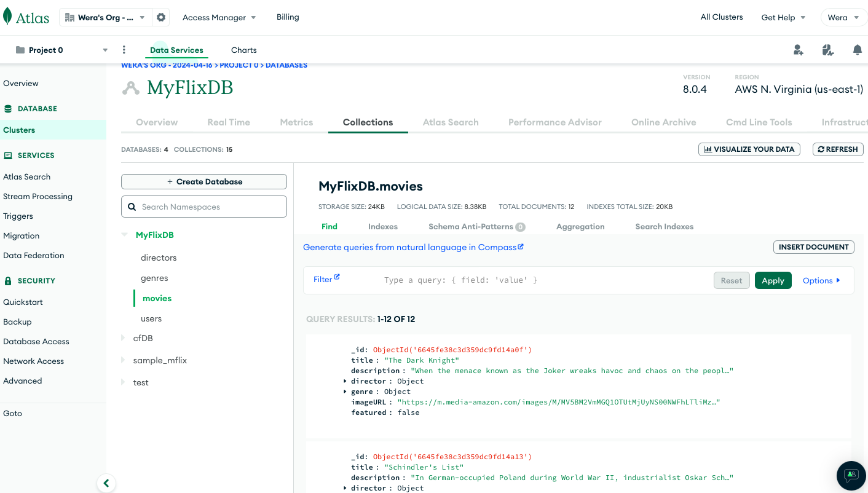Viewport: 868px width, 493px height.
Task: Click the invite user icon
Action: coord(798,50)
